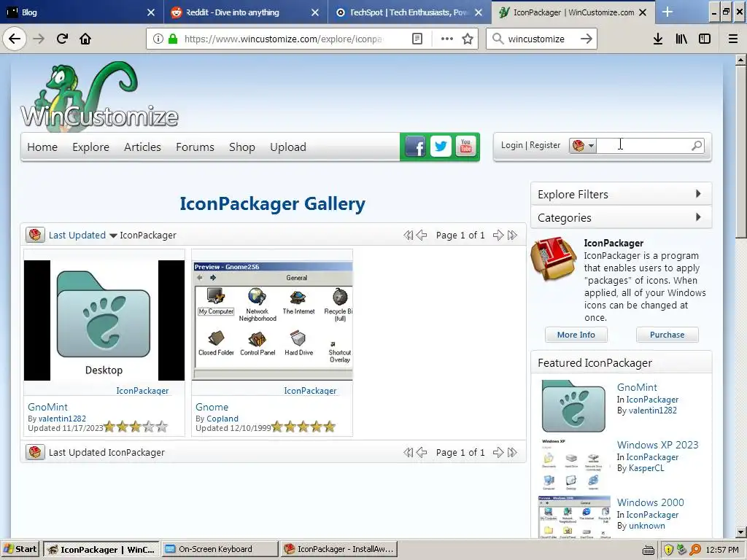
Task: Open the Upload menu item
Action: pyautogui.click(x=288, y=147)
